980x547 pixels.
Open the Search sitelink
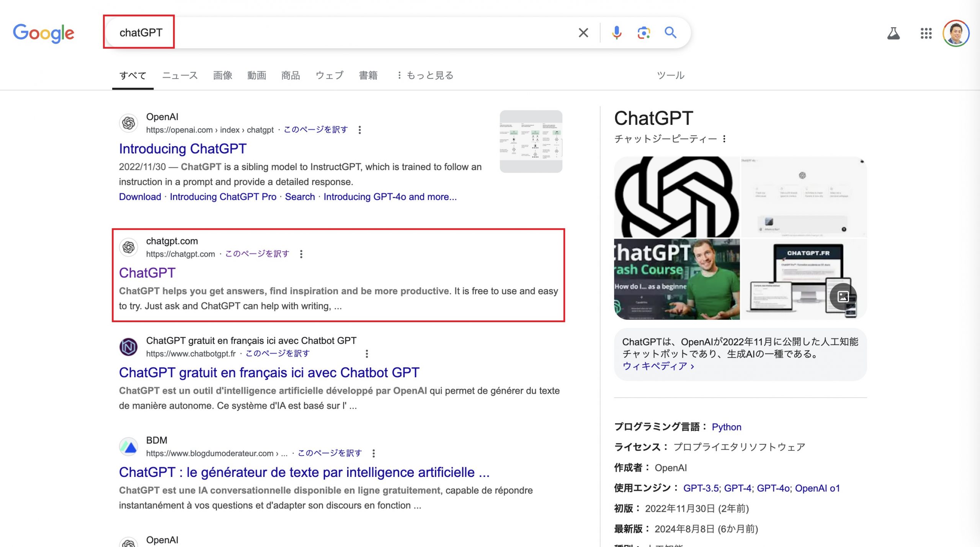point(300,197)
